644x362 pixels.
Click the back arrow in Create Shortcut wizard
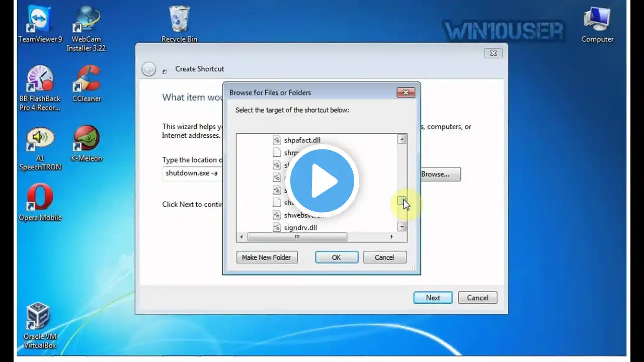pyautogui.click(x=148, y=69)
